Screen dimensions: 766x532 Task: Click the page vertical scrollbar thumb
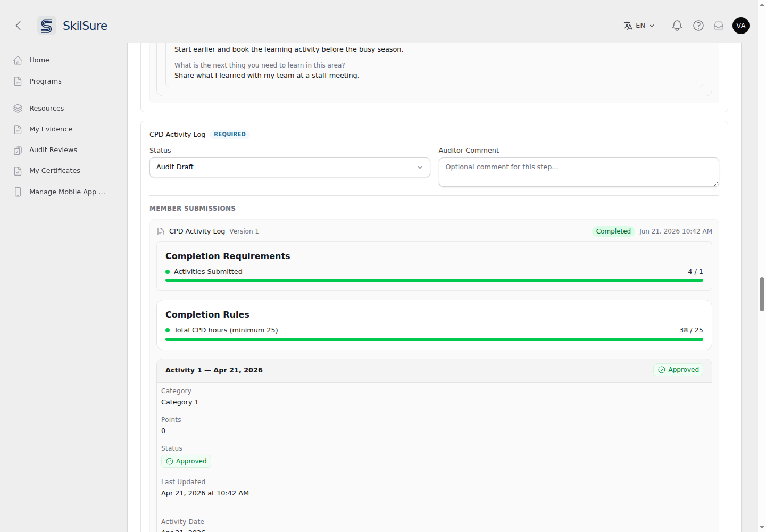tap(762, 294)
